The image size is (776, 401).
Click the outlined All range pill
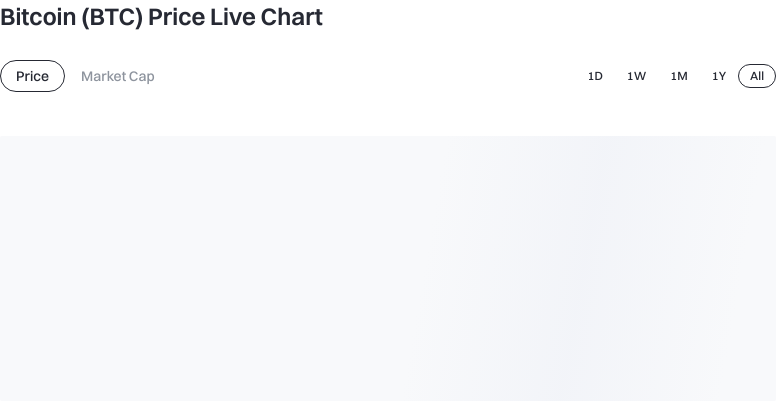coord(757,76)
